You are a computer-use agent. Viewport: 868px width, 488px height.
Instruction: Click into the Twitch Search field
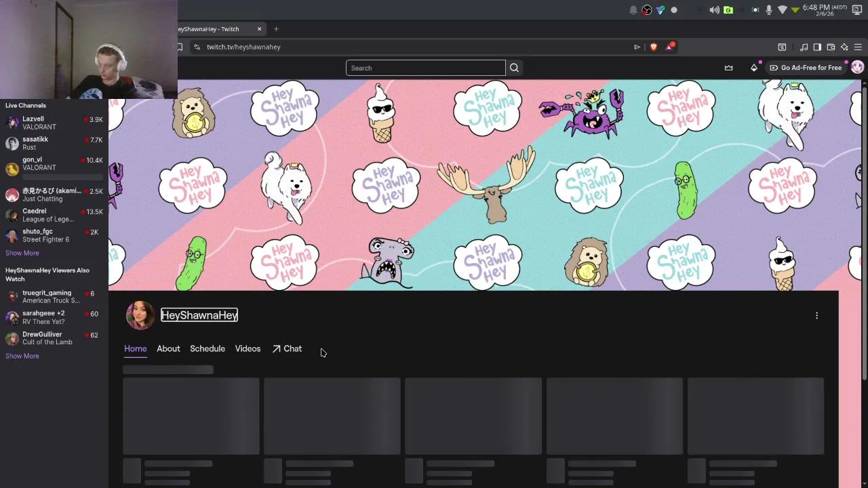point(426,68)
